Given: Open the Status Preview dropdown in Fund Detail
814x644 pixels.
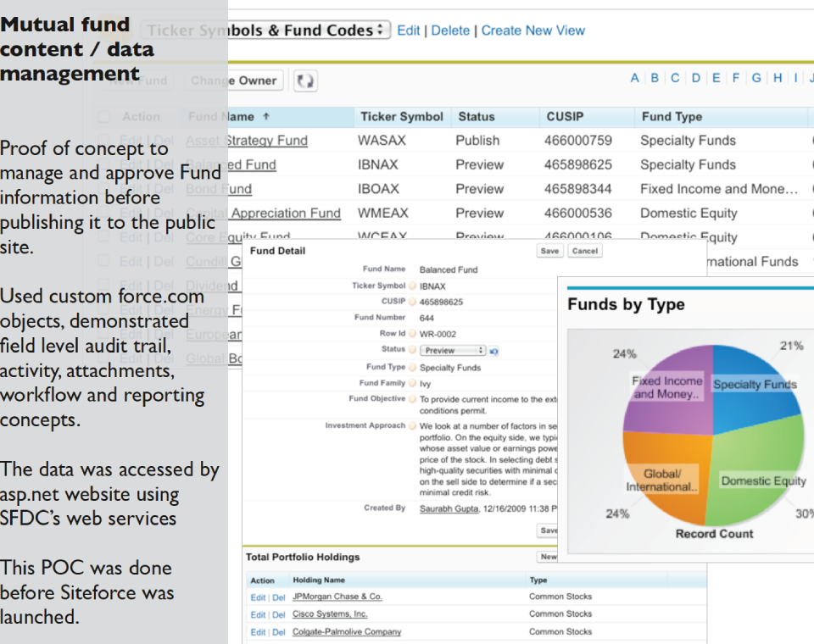Looking at the screenshot, I should coord(453,351).
